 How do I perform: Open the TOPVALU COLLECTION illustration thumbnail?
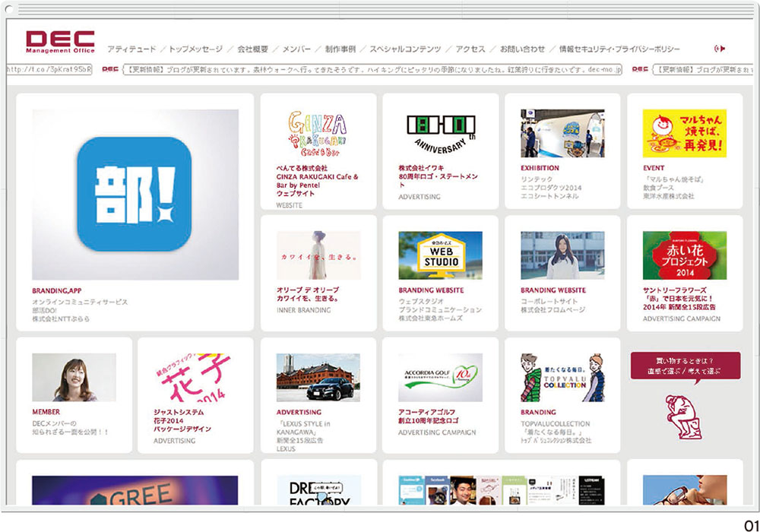tap(562, 378)
